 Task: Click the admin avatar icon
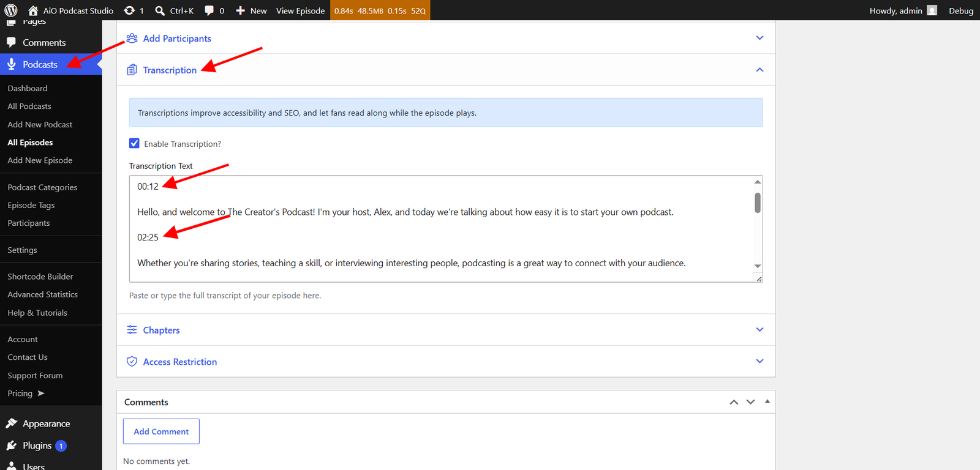tap(932, 10)
